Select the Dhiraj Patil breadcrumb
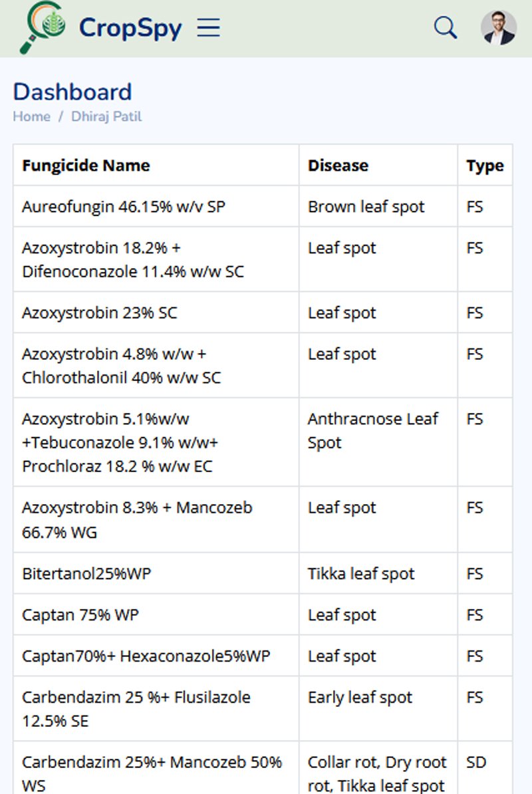The height and width of the screenshot is (794, 532). (108, 116)
